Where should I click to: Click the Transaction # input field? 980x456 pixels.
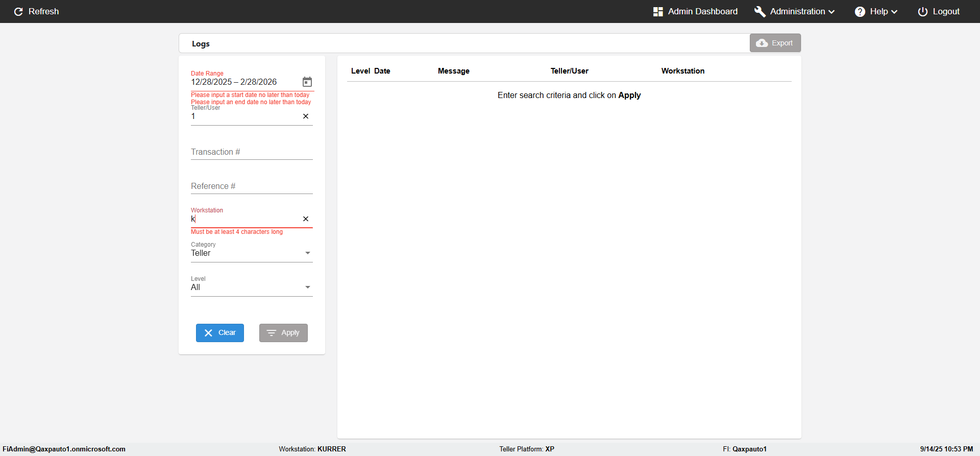click(252, 152)
